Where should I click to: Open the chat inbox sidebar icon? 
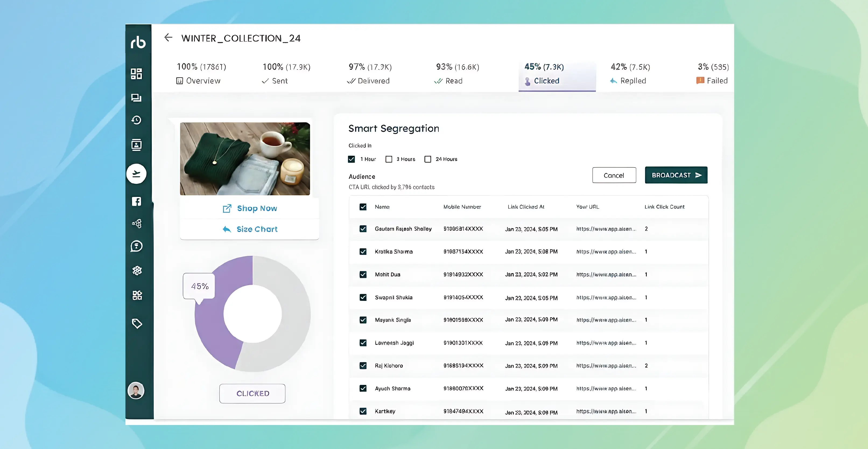coord(136,98)
